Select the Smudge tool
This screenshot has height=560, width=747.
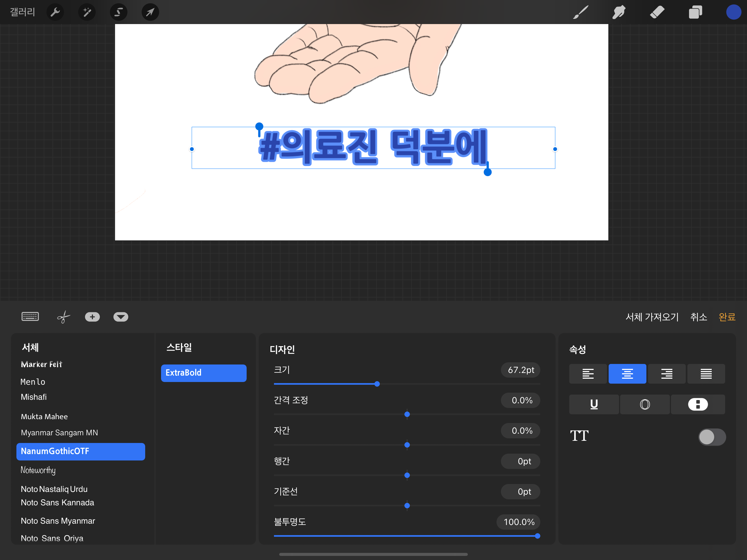click(x=619, y=12)
